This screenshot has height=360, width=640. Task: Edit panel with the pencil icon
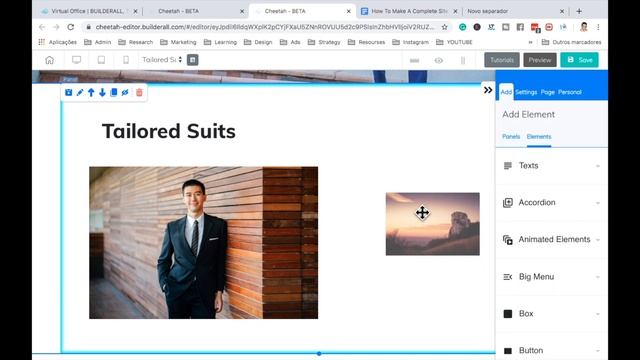[x=80, y=93]
